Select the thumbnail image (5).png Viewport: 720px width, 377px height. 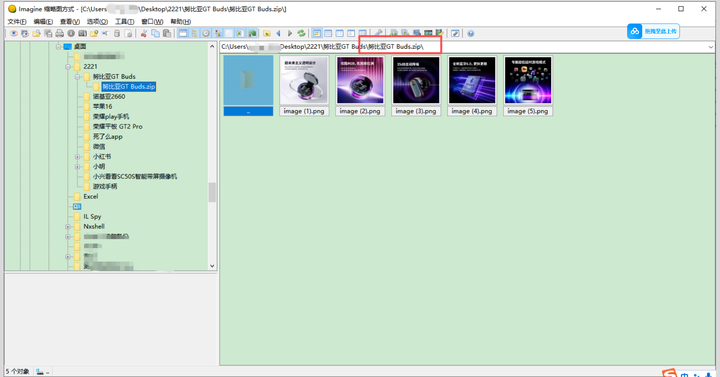click(528, 86)
